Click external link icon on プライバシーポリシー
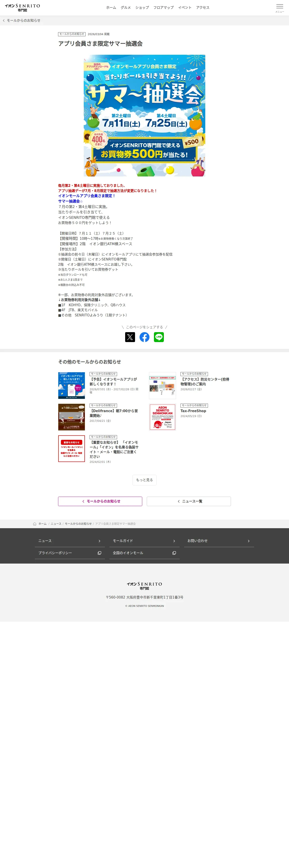Screen dimensions: 289x868 [x=99, y=553]
